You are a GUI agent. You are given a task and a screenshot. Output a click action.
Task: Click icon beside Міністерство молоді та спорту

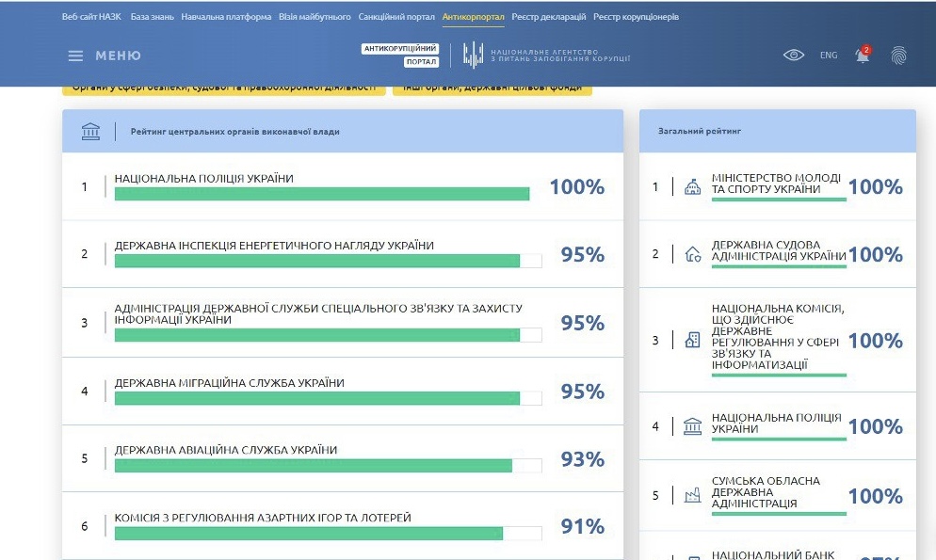pyautogui.click(x=692, y=186)
